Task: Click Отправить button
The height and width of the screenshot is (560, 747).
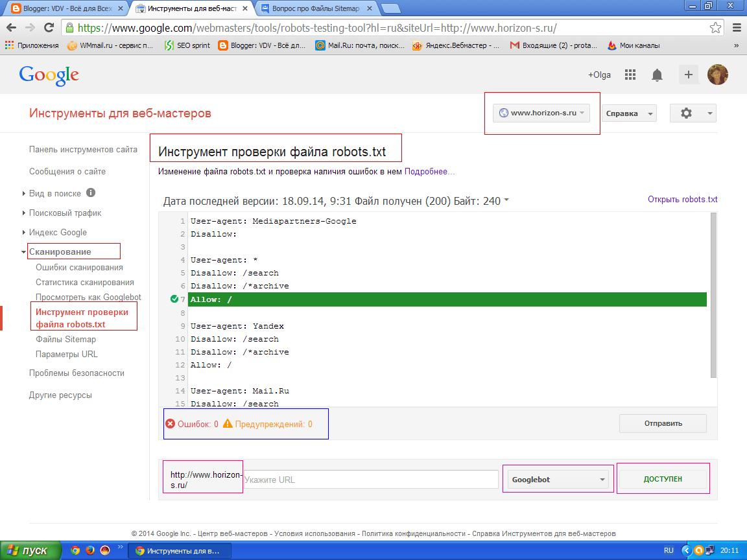Action: (x=663, y=423)
